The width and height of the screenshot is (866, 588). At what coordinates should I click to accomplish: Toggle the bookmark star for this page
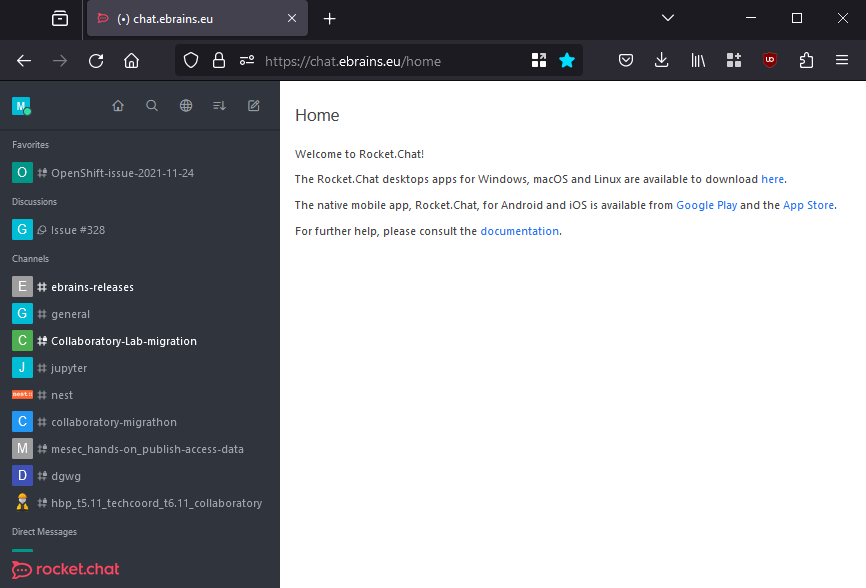[x=567, y=60]
